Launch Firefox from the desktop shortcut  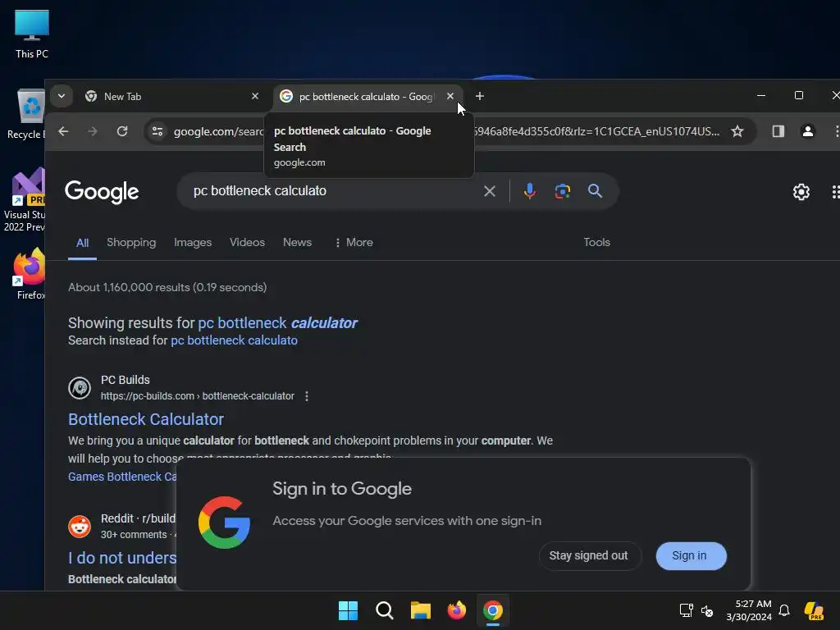(x=30, y=274)
